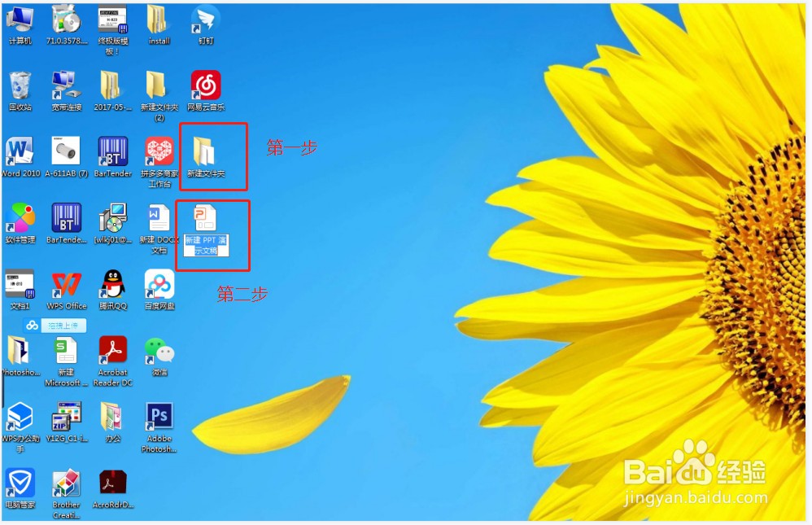This screenshot has height=525, width=812.
Task: Click the 拖拽上传 upload button
Action: point(63,326)
